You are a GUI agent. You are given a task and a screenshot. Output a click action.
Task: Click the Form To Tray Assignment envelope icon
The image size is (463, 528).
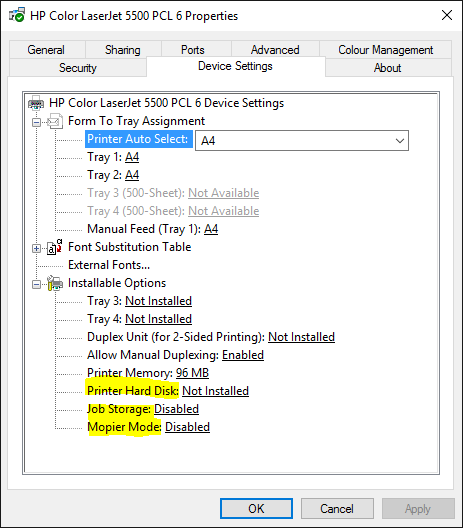(55, 121)
